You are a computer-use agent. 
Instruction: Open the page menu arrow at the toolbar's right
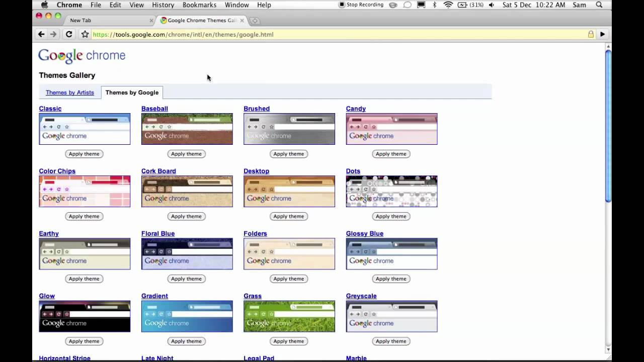point(602,34)
